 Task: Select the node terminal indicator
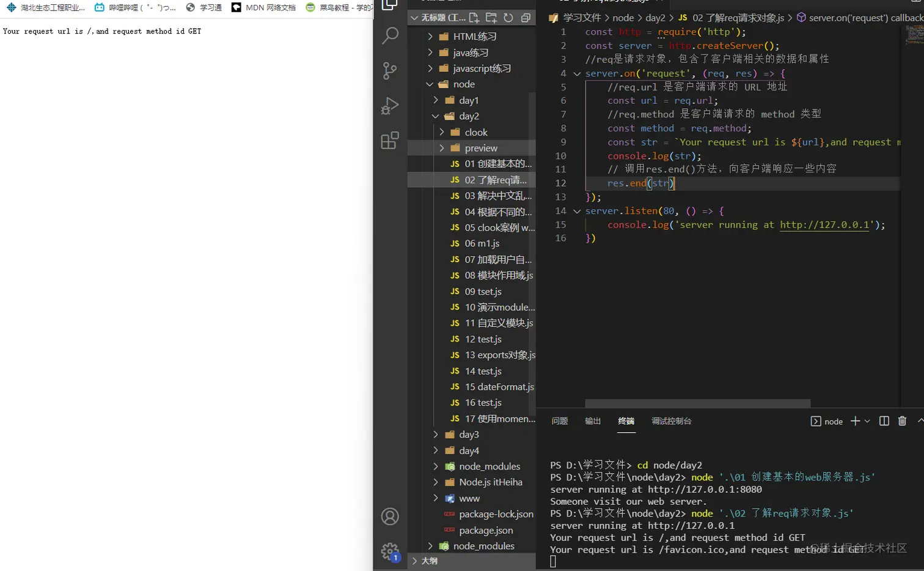click(827, 421)
